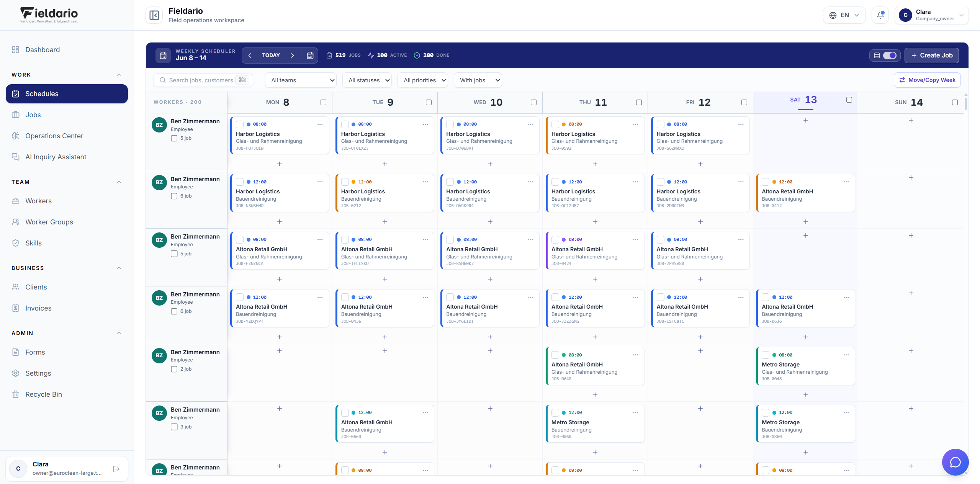Click the logout icon beside Clara
Screen dimensions: 980x484
116,469
